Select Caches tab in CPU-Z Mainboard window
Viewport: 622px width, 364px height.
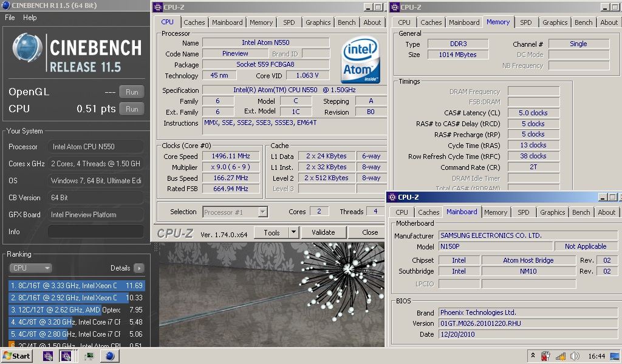point(428,212)
